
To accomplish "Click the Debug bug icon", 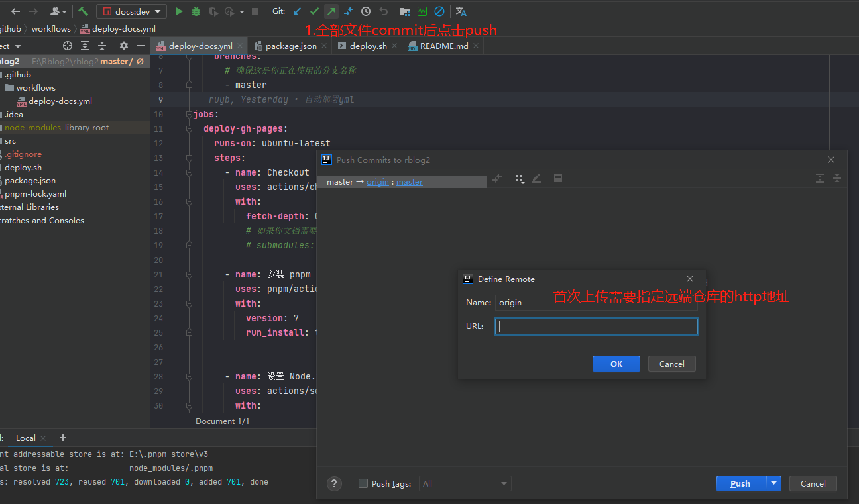I will tap(196, 11).
